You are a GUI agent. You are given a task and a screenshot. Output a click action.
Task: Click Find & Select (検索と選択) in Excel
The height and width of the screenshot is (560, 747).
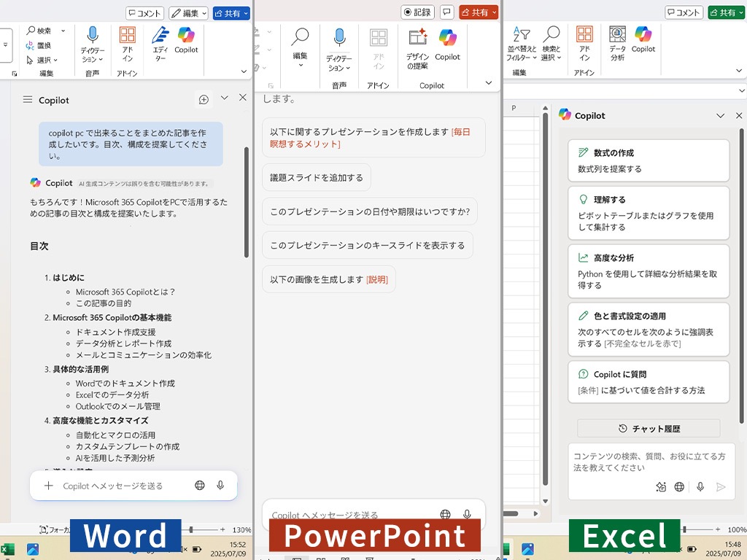click(551, 43)
